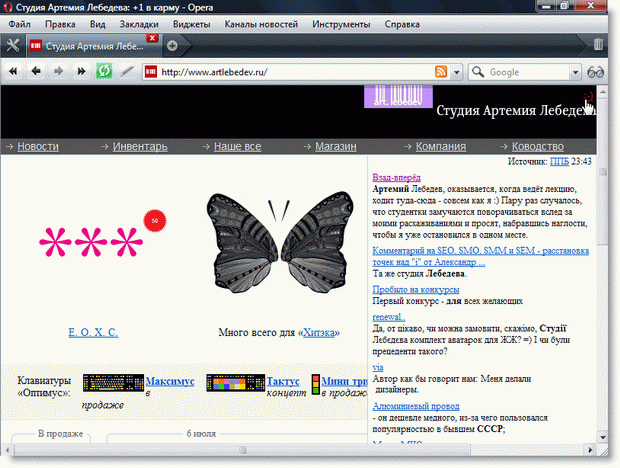
Task: Open the renewal.. link
Action: (x=389, y=317)
